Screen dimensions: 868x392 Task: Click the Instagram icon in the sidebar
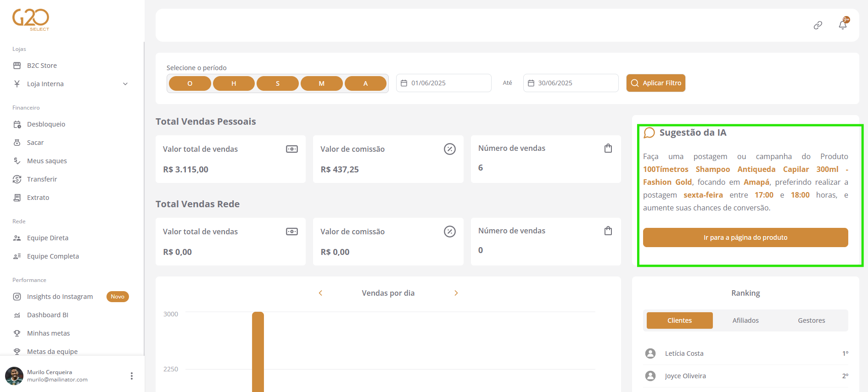[x=17, y=297]
